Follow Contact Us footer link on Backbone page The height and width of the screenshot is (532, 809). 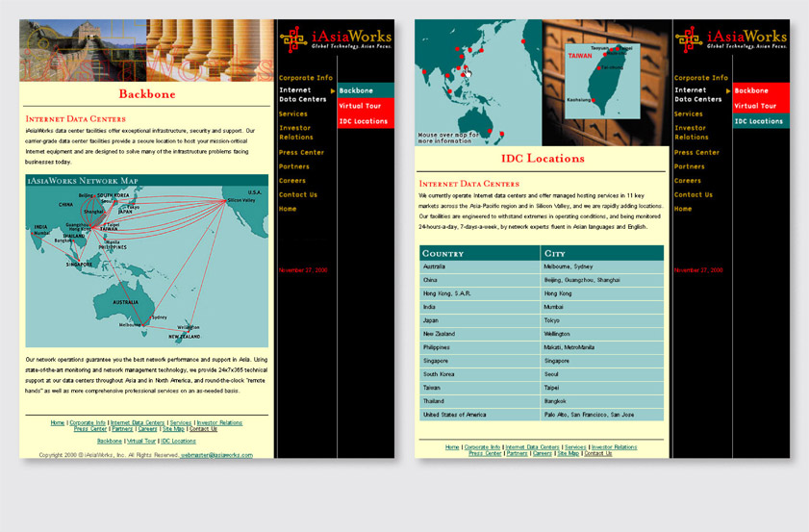coord(203,429)
